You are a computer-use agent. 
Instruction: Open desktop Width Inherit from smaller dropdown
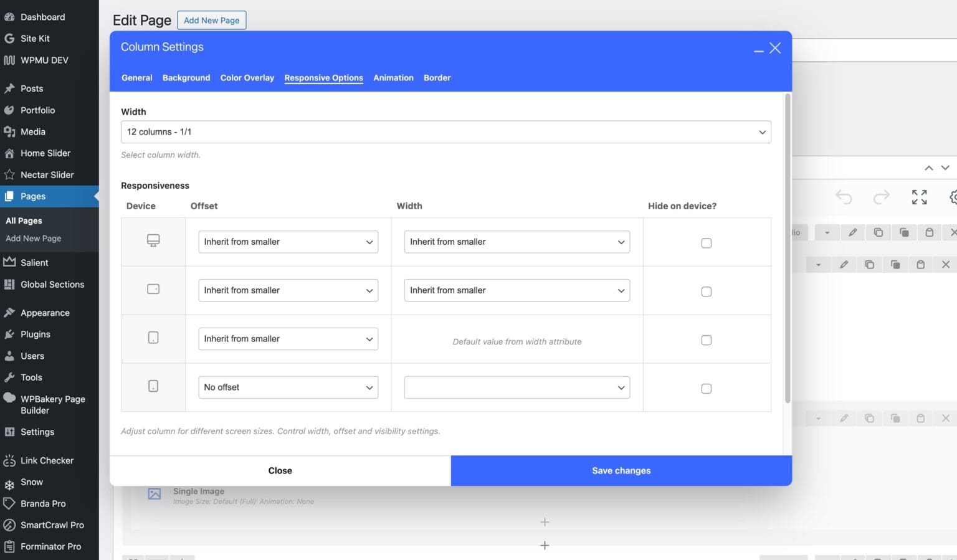pos(517,242)
